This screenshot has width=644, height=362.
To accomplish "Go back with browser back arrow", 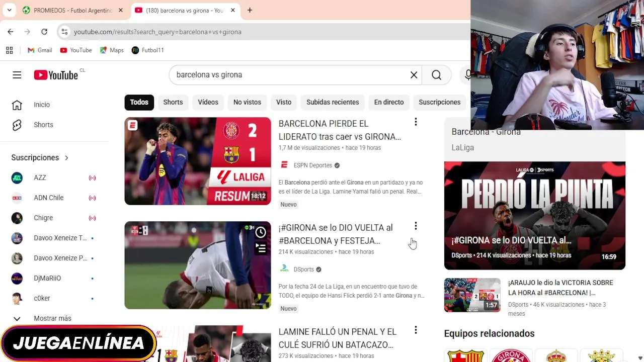I will click(11, 32).
